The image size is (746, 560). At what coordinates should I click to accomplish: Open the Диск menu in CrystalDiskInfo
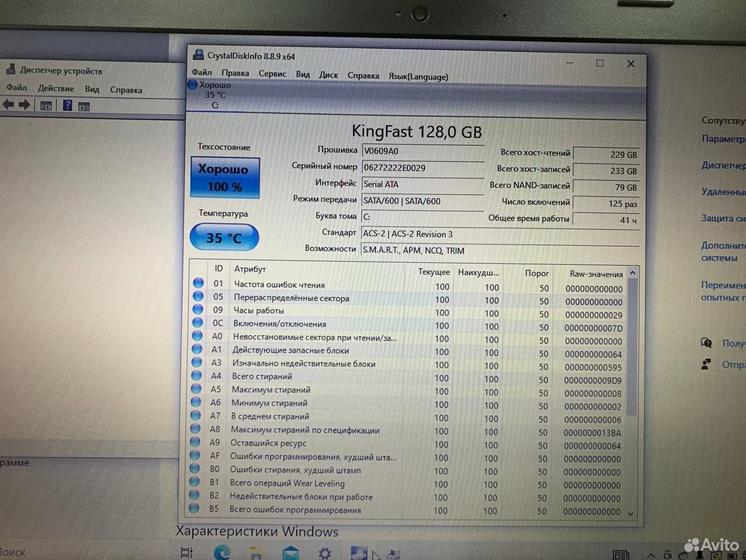(x=328, y=75)
